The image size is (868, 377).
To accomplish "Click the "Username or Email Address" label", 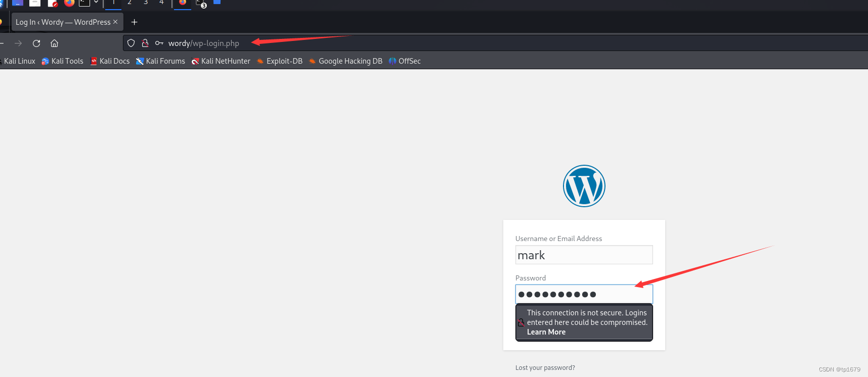I will [x=558, y=239].
